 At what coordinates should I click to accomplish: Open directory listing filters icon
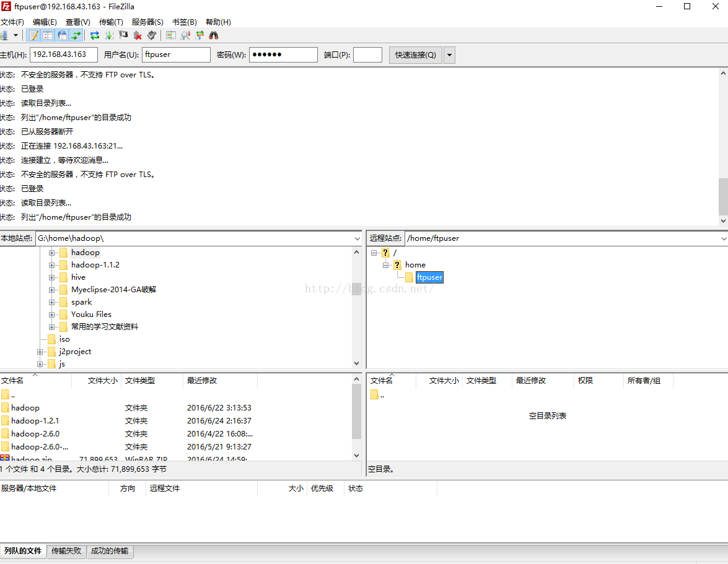point(171,35)
